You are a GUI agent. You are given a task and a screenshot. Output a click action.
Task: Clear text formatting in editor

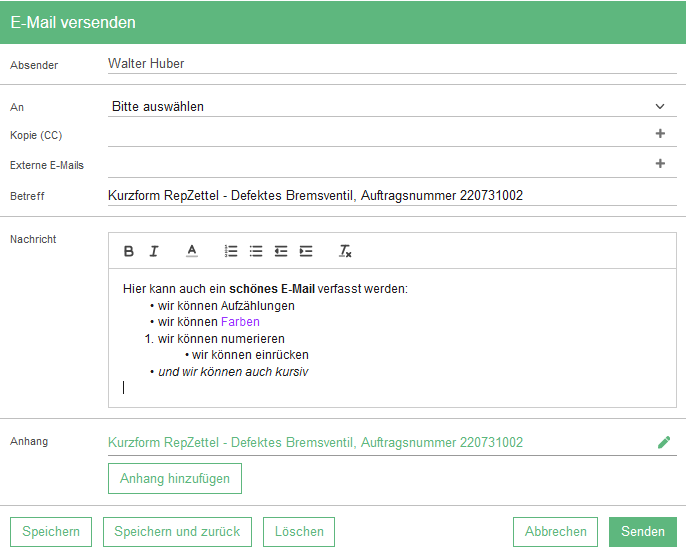(x=345, y=251)
